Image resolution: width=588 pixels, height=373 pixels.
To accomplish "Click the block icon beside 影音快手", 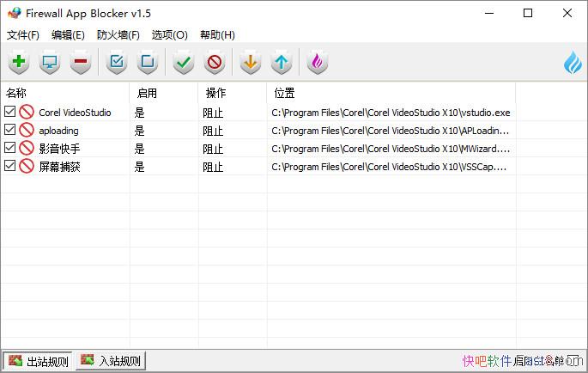I will (x=27, y=148).
